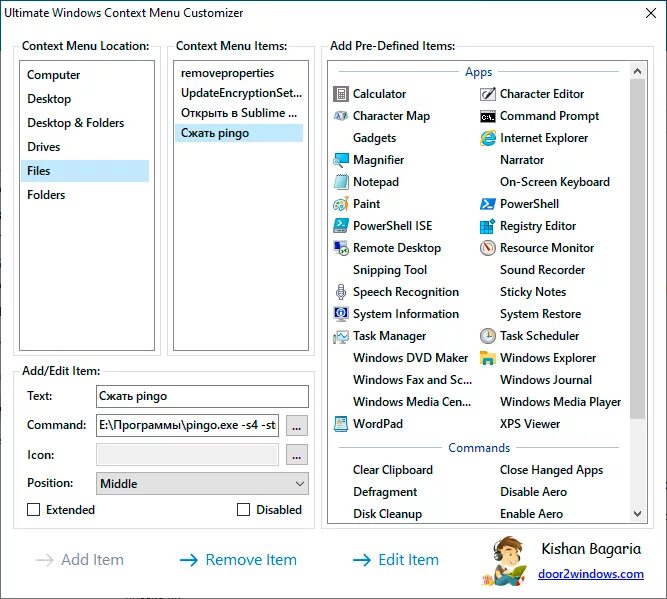This screenshot has height=599, width=667.
Task: Open door2windows.com link
Action: tap(591, 574)
